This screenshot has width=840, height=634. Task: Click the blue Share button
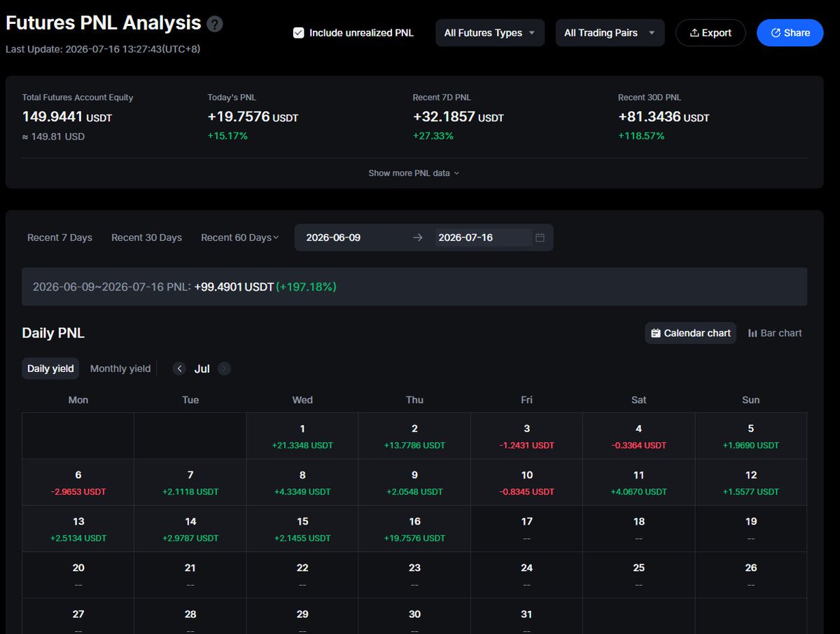(790, 33)
